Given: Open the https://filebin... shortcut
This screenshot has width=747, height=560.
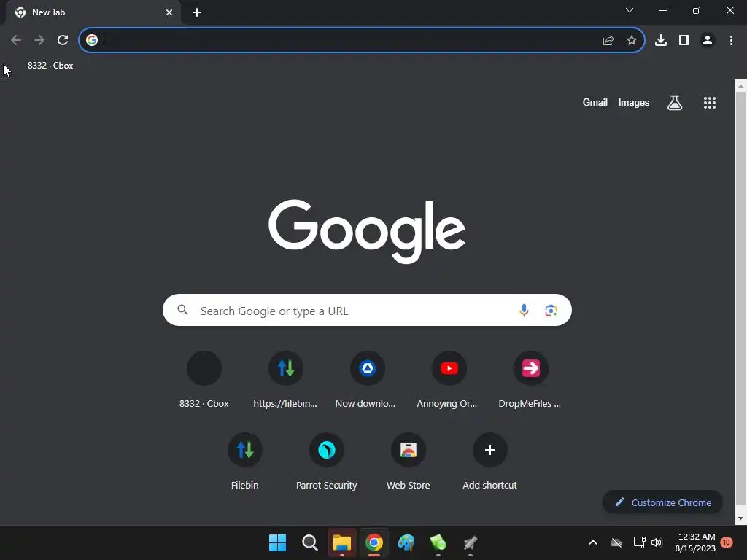Looking at the screenshot, I should coord(285,380).
